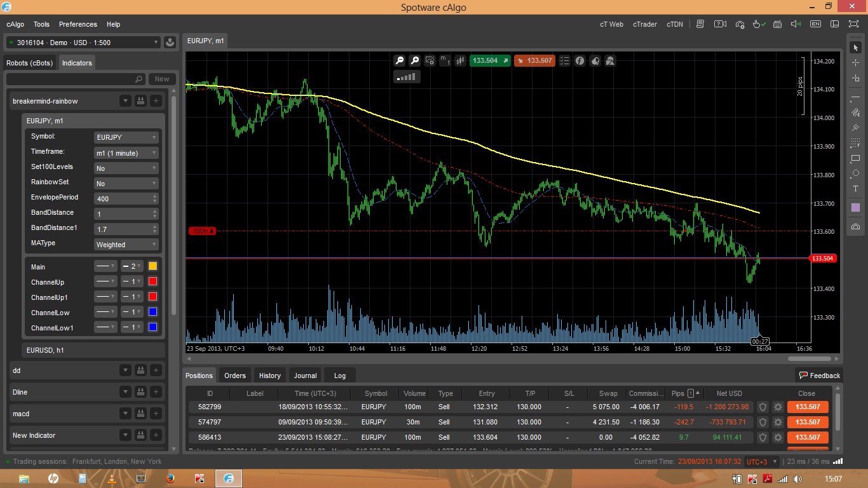The height and width of the screenshot is (488, 868).
Task: Click the market depth bars icon on chart
Action: pos(407,77)
